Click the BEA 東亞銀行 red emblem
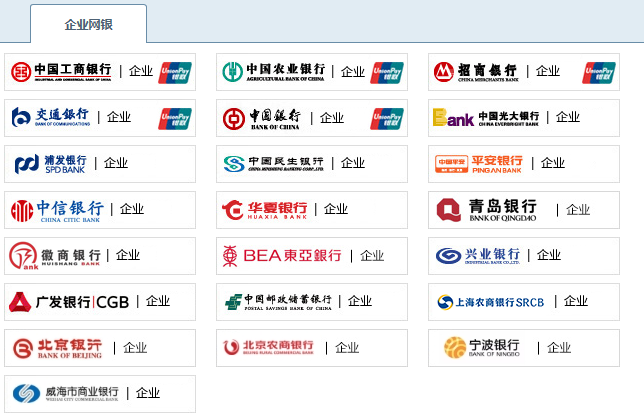The height and width of the screenshot is (418, 644). [x=230, y=256]
